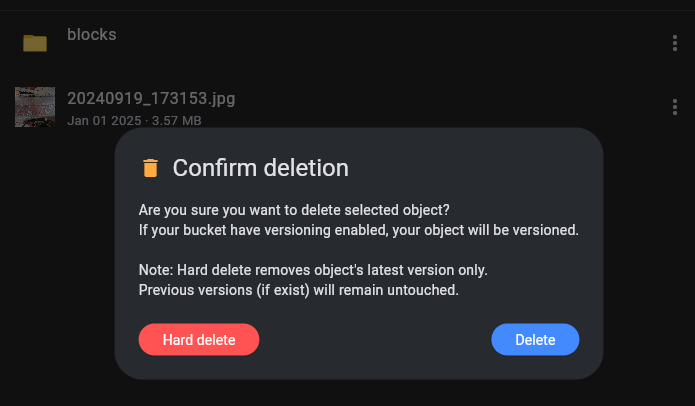695x406 pixels.
Task: Click the Jan 01 2025 · 3.57 MB details
Action: coord(134,121)
